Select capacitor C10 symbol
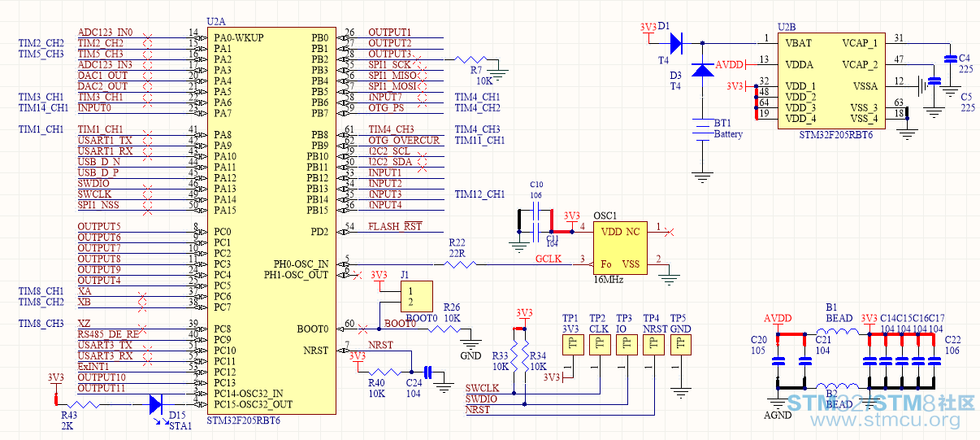980x440 pixels. click(x=536, y=212)
